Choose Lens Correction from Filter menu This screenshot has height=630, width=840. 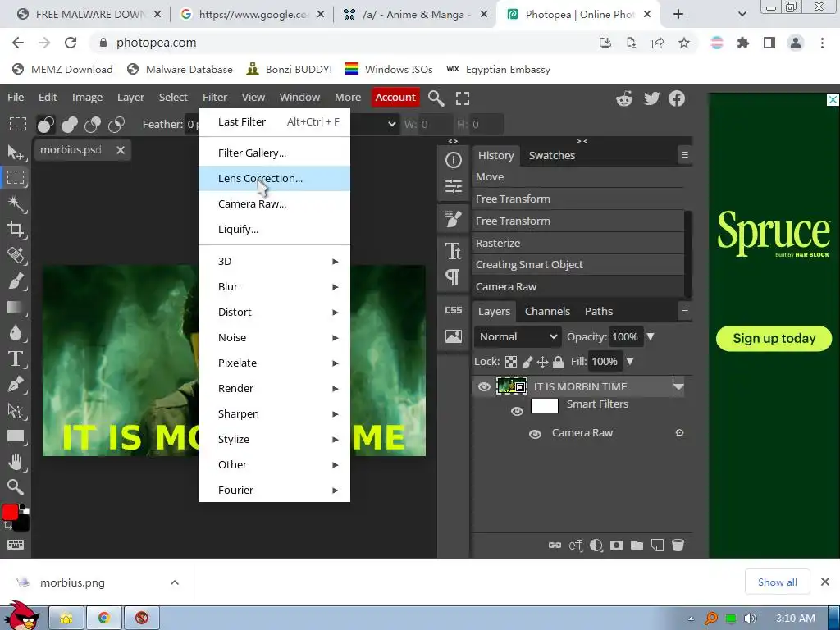click(x=274, y=178)
